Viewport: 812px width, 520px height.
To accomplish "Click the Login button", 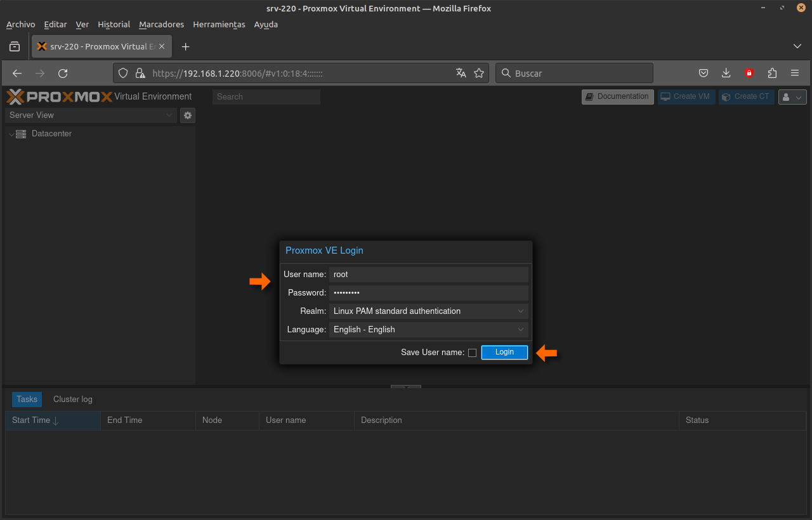I will pyautogui.click(x=504, y=353).
